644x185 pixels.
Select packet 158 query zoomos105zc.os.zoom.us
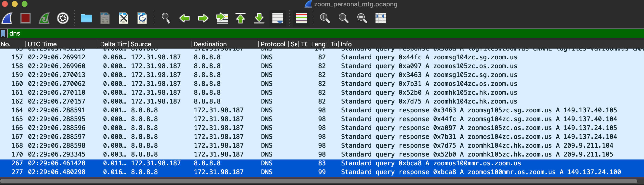coord(322,66)
